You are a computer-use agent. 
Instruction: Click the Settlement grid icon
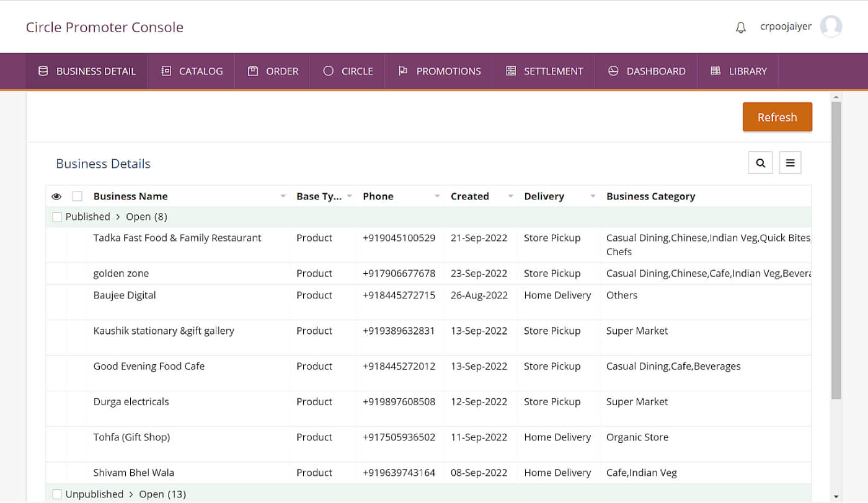tap(511, 71)
